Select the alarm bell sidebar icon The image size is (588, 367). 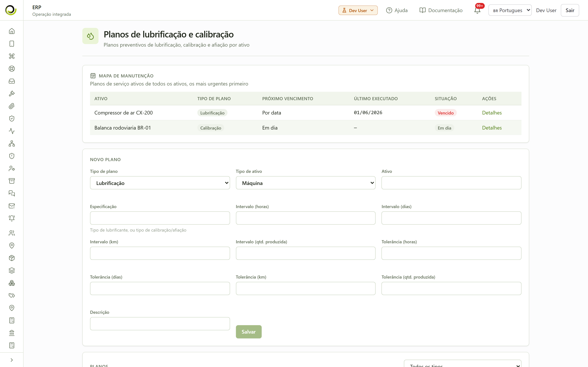[12, 218]
